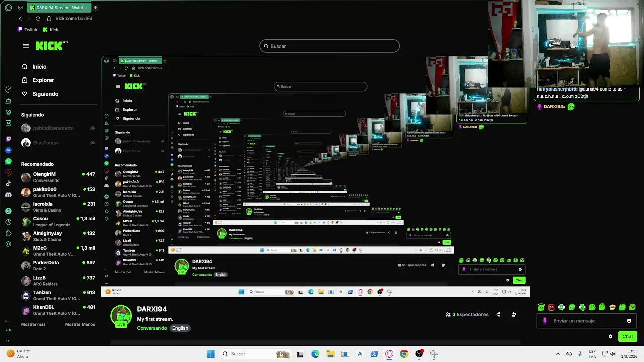Screen dimensions: 644x362
Task: Open recommended channel KhanDBL
Action: pos(58,310)
